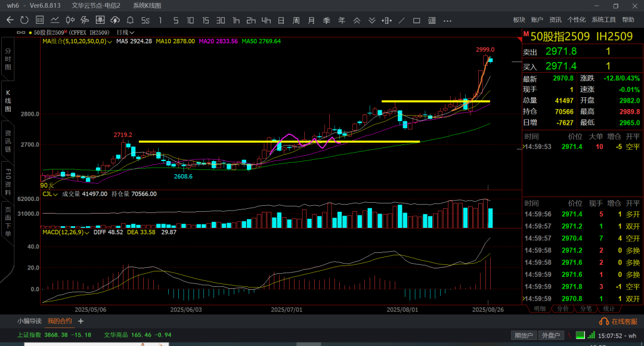This screenshot has height=346, width=644.
Task: Open the 页面下单 side tab
Action: tap(8, 222)
